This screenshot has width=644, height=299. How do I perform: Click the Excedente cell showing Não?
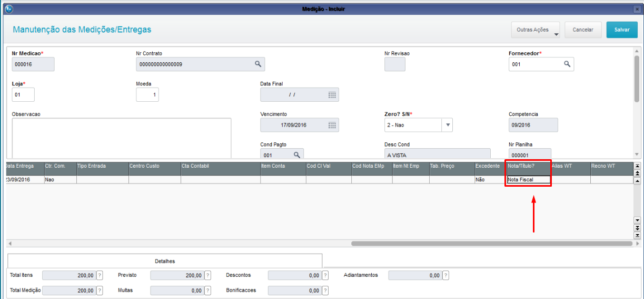point(490,180)
